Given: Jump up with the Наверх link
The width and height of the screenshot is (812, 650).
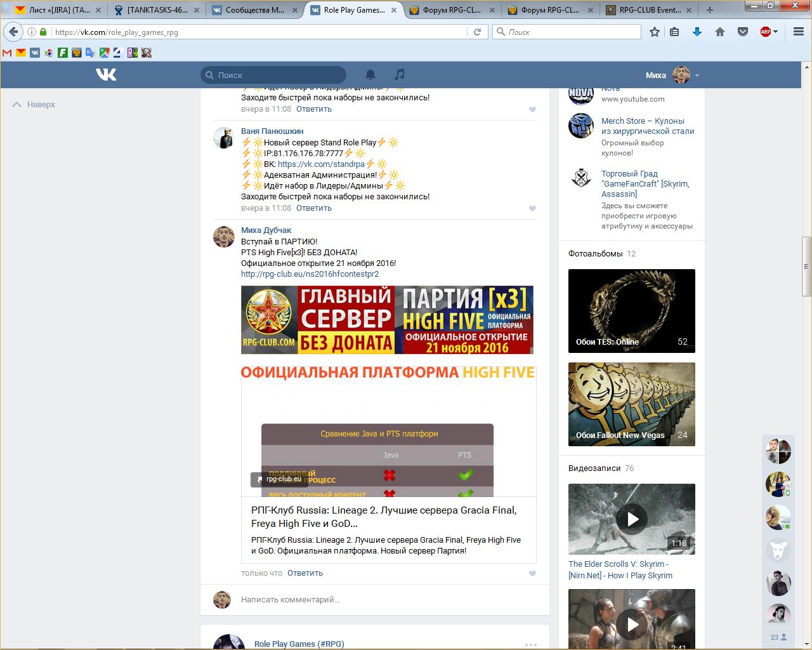Looking at the screenshot, I should pos(34,105).
